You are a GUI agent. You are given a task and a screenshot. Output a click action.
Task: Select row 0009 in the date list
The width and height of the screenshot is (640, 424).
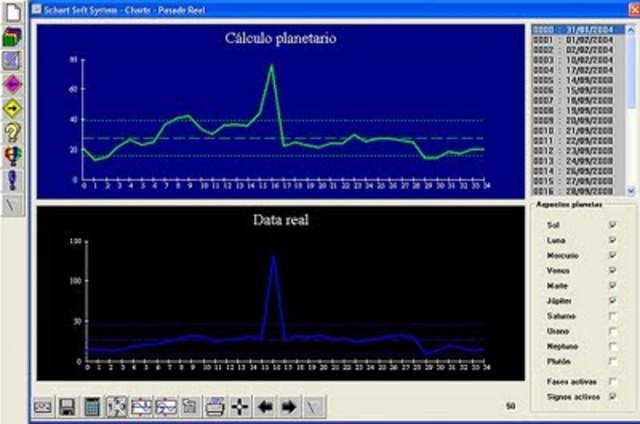(578, 120)
